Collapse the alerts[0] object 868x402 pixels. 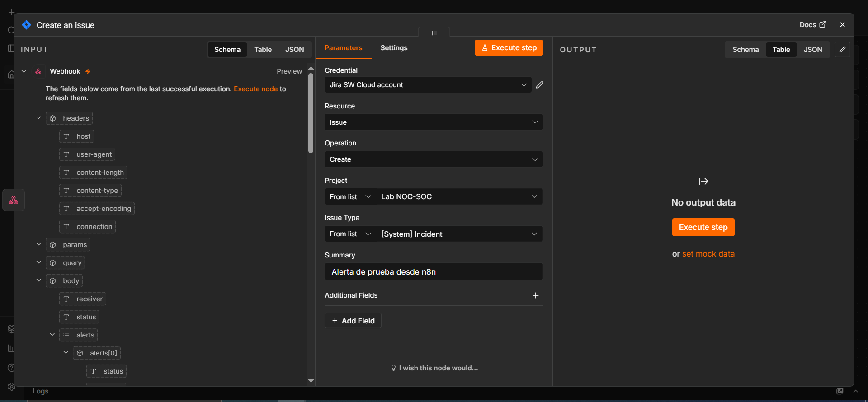[x=66, y=353]
